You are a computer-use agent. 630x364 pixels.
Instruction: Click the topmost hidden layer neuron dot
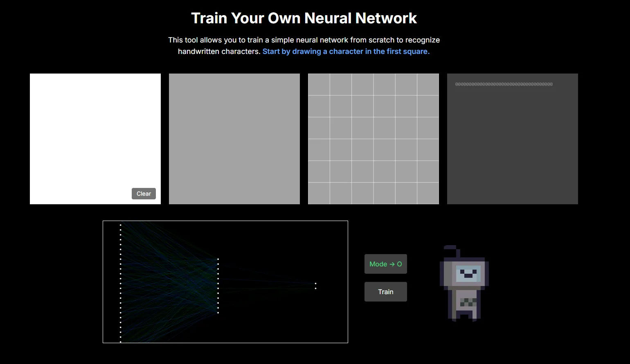(x=218, y=259)
